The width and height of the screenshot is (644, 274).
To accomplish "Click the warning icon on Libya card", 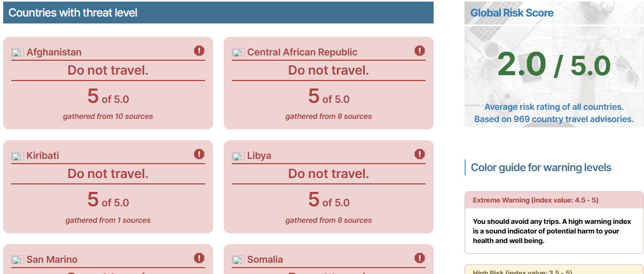I will [x=420, y=154].
